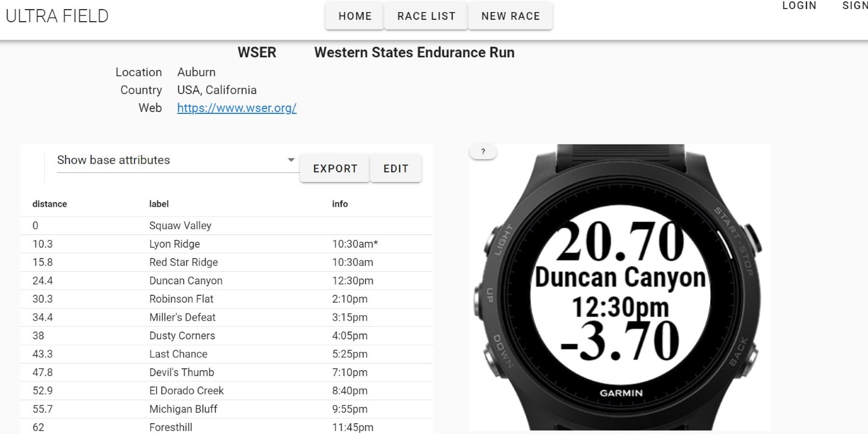This screenshot has height=434, width=868.
Task: Select the Dusty Corners row
Action: (x=227, y=336)
